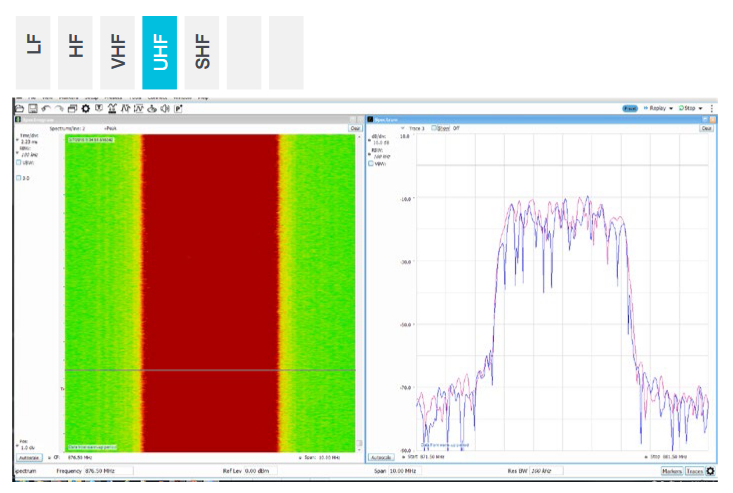Click the cascade windows toolbar icon
Viewport: 733px width, 493px height.
pyautogui.click(x=72, y=108)
